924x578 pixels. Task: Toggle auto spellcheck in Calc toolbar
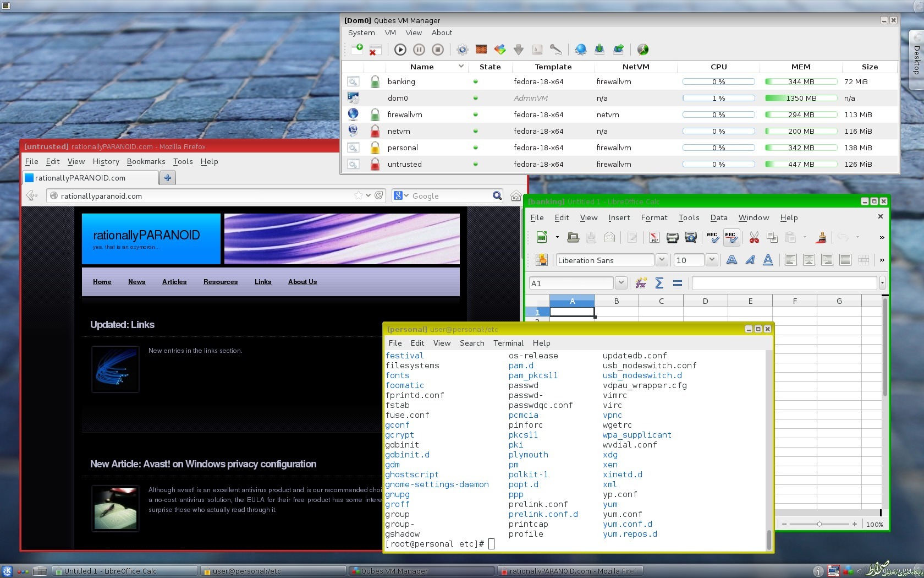tap(731, 237)
